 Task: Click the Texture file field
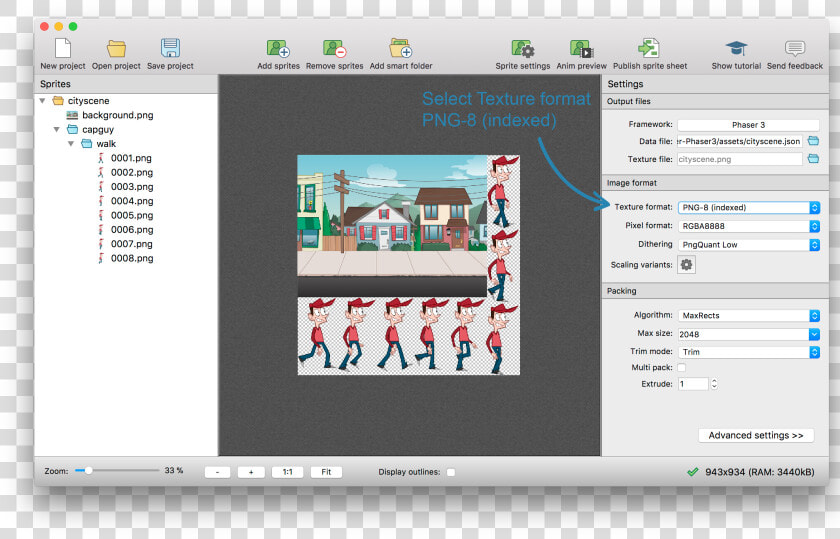click(x=740, y=159)
